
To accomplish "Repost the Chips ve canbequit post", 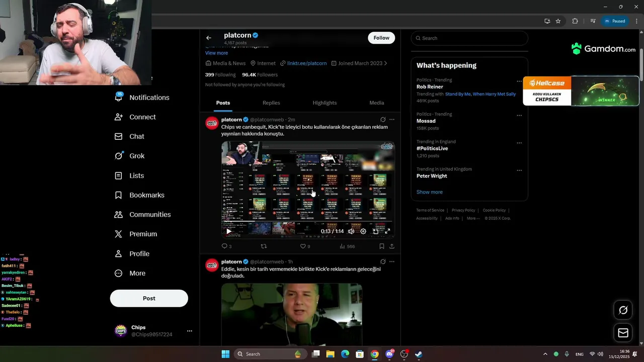I will point(263,246).
